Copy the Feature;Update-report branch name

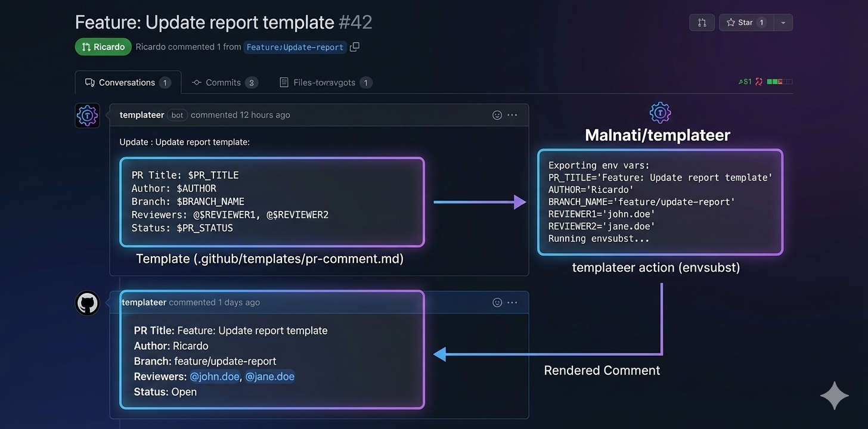click(x=354, y=46)
